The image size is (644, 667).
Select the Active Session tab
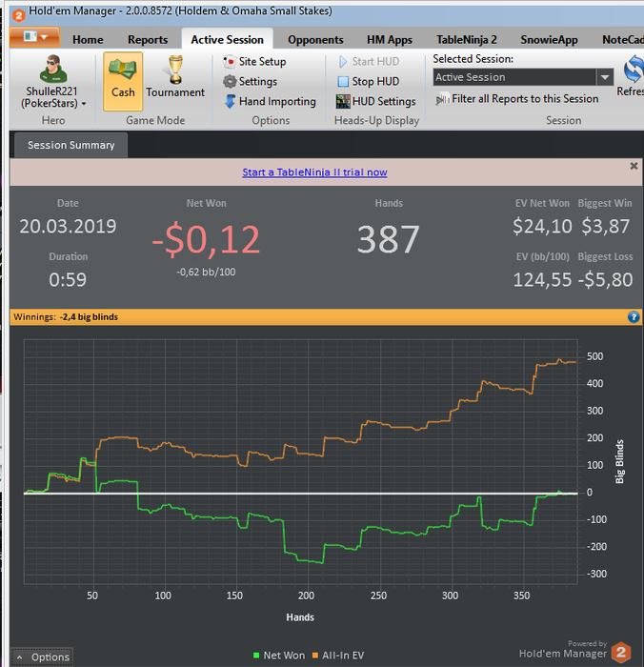click(227, 40)
